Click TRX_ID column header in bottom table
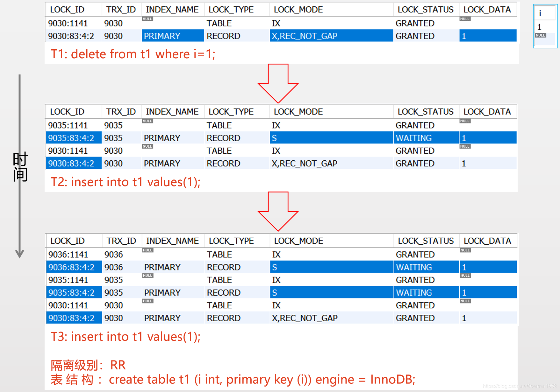The image size is (560, 392). (122, 241)
